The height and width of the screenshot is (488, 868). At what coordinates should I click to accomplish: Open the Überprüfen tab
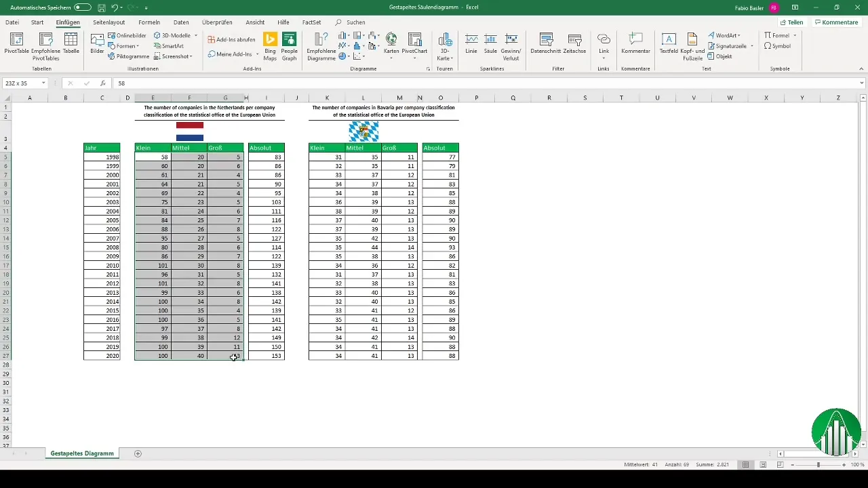pos(217,22)
